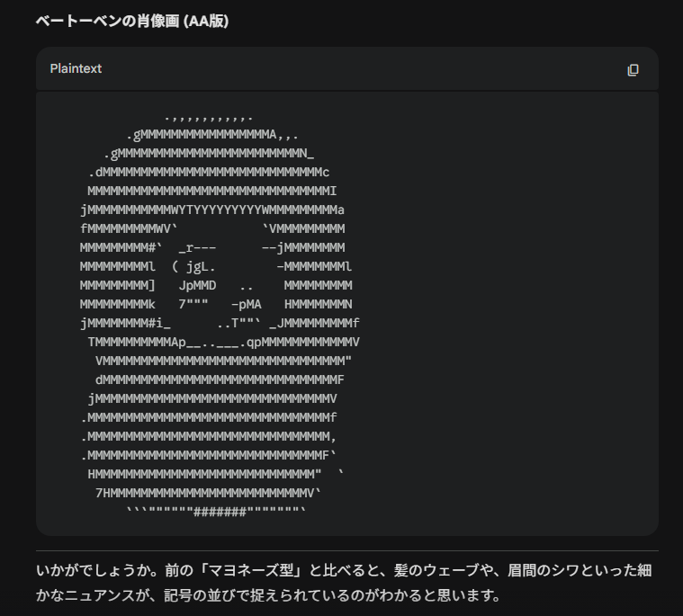
Task: Click the ASCII art line containing "WYTYYYYYYYYYW"
Action: [212, 210]
